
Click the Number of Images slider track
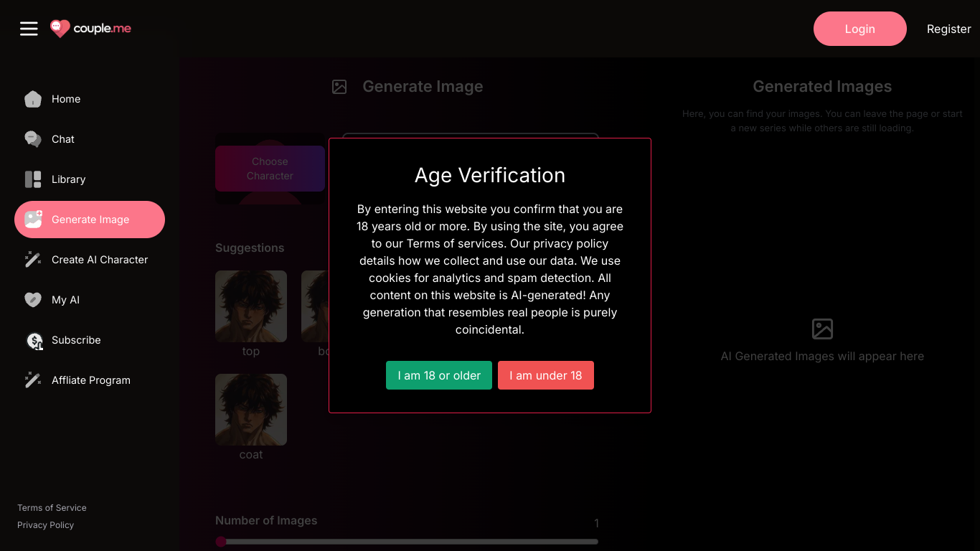click(407, 542)
